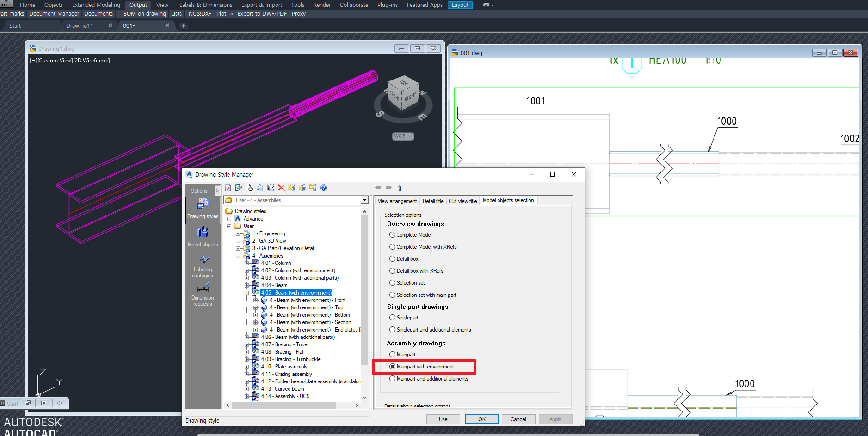
Task: Click the first folder export icon in dialog toolbar
Action: pos(292,188)
